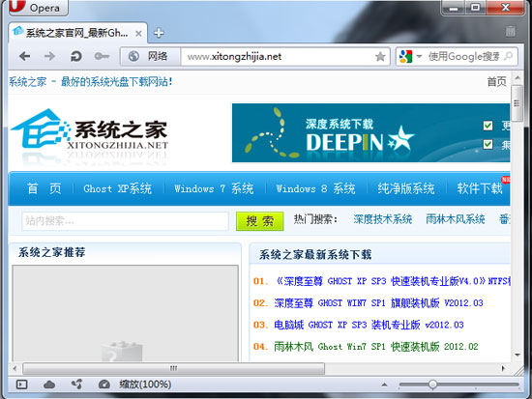Open the 系统之家 - 最好的系统光盘下载网站 link

click(90, 82)
